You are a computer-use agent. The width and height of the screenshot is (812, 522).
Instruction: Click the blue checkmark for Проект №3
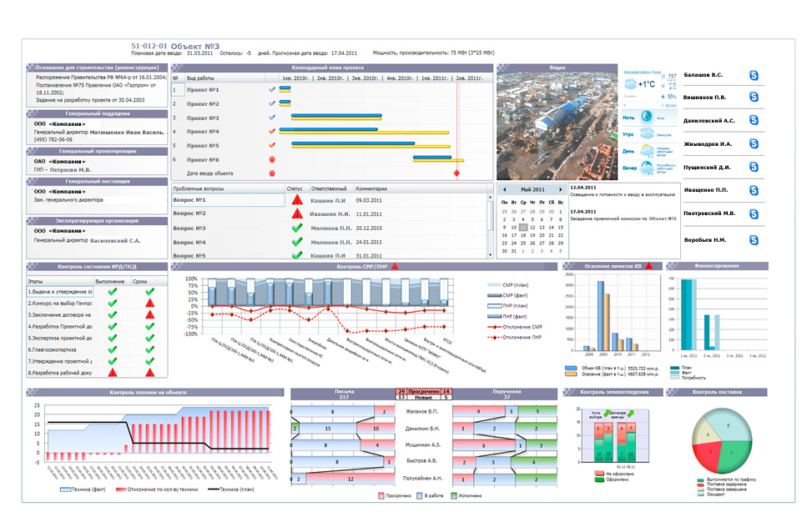(272, 118)
